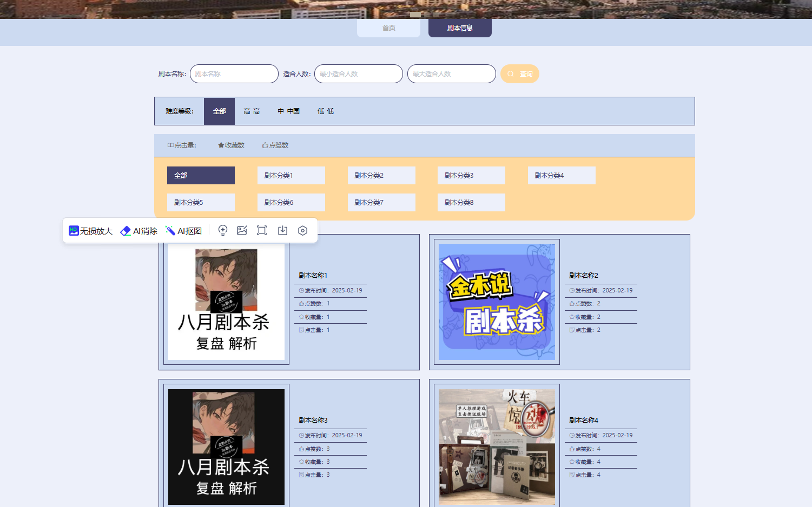
Task: Choose the 剧本分类6 category button
Action: point(291,203)
